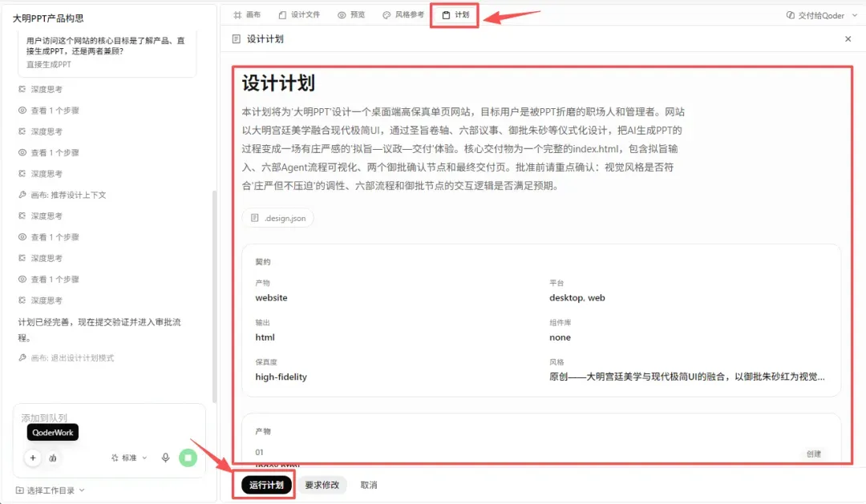Click the 契约 section label

click(263, 262)
